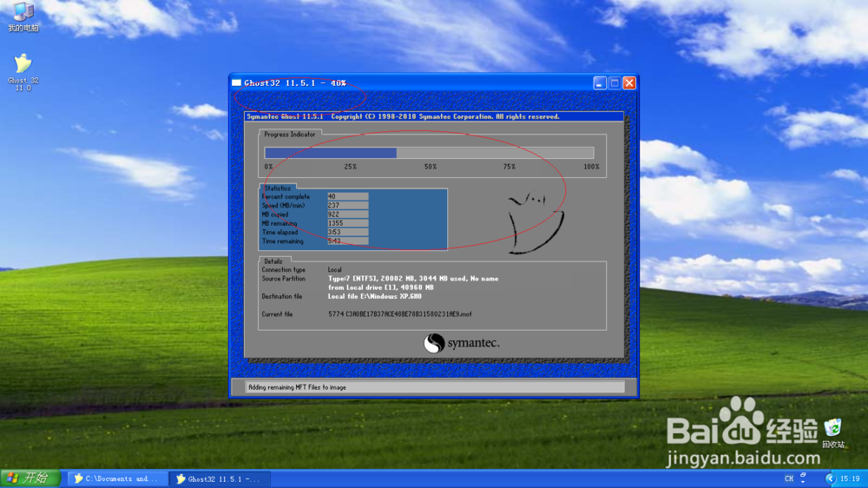This screenshot has height=488, width=868.
Task: Select the Time elapsed value 3:53
Action: point(348,232)
